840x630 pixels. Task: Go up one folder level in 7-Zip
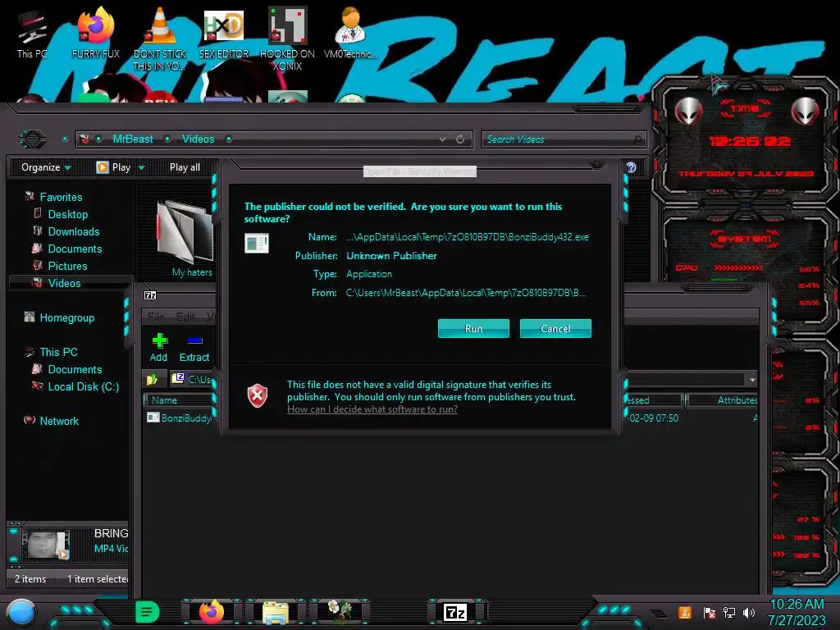point(152,379)
